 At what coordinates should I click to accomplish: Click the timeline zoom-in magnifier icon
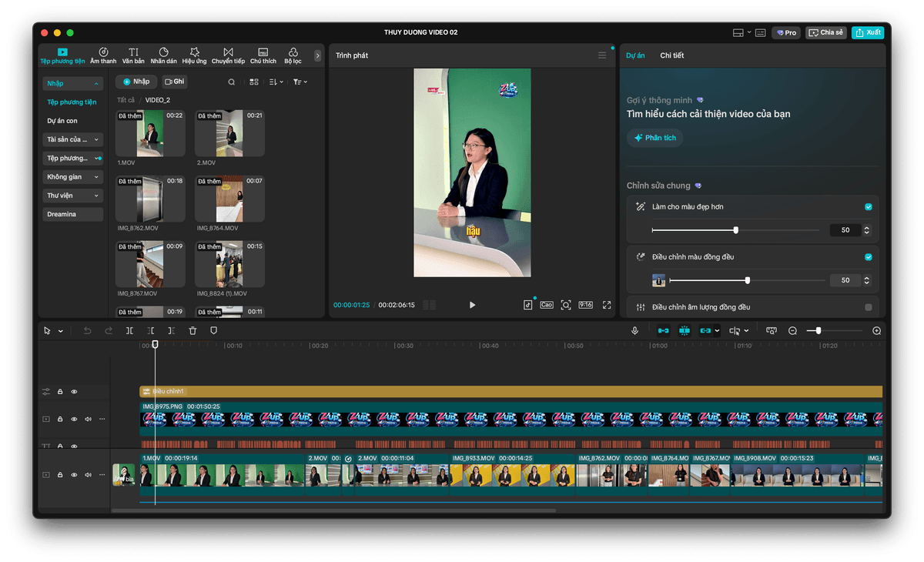876,330
